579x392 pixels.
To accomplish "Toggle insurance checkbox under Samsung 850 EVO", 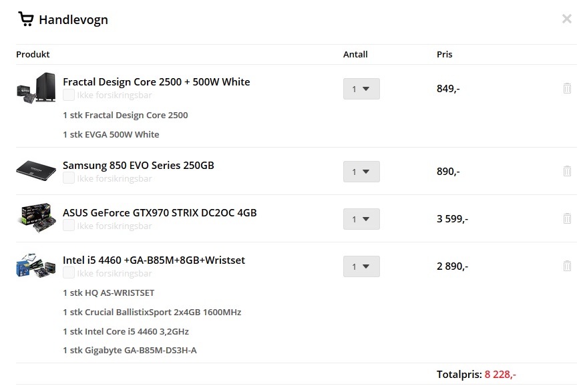I will click(x=69, y=178).
